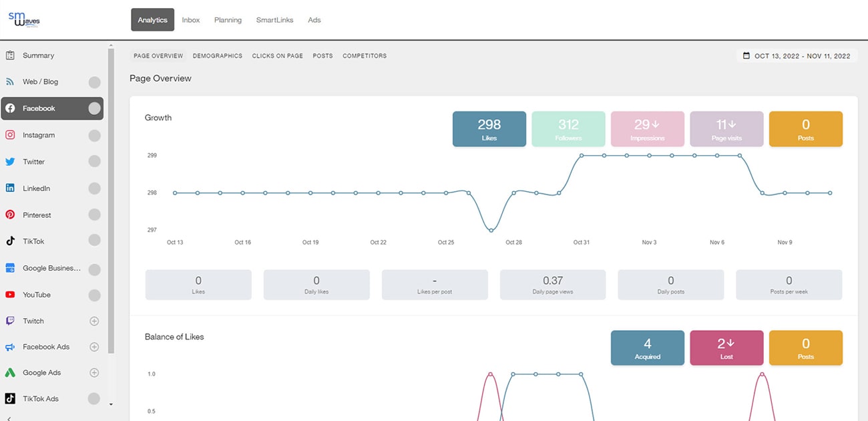Screen dimensions: 868x421
Task: Toggle the Twitter status circle
Action: pyautogui.click(x=94, y=162)
